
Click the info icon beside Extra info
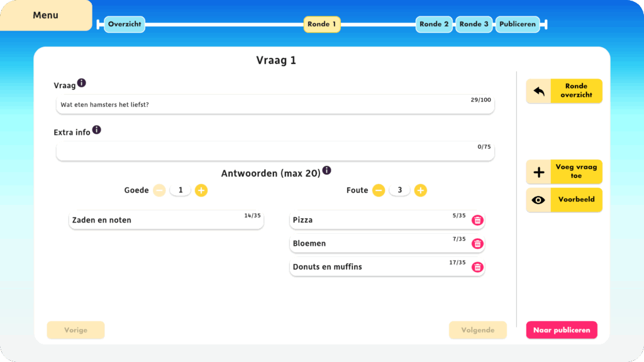(96, 130)
